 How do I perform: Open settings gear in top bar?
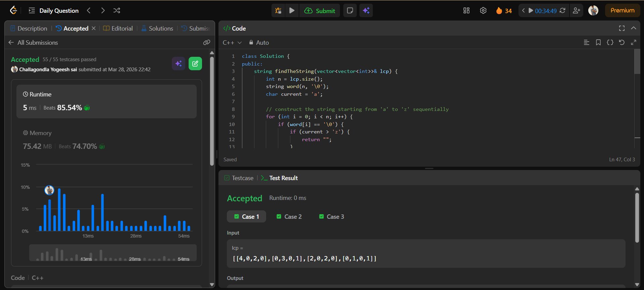(x=483, y=11)
